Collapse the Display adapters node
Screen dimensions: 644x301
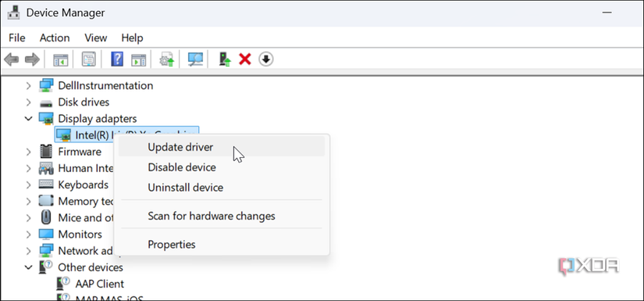tap(28, 118)
